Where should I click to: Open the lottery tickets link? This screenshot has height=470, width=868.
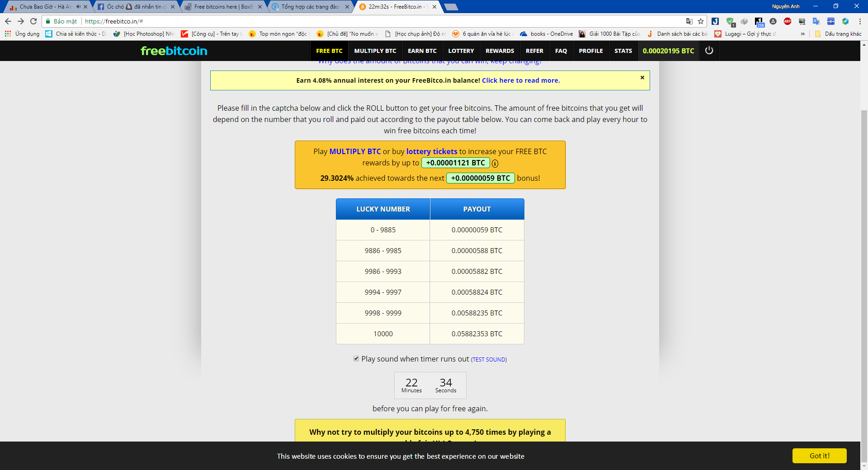pyautogui.click(x=432, y=151)
